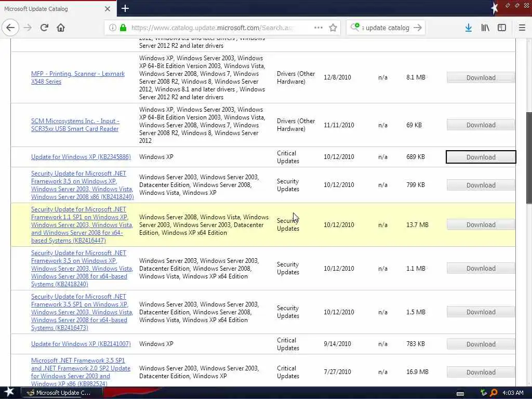Download the 13.7 MB security update
This screenshot has width=532, height=399.
[x=481, y=224]
